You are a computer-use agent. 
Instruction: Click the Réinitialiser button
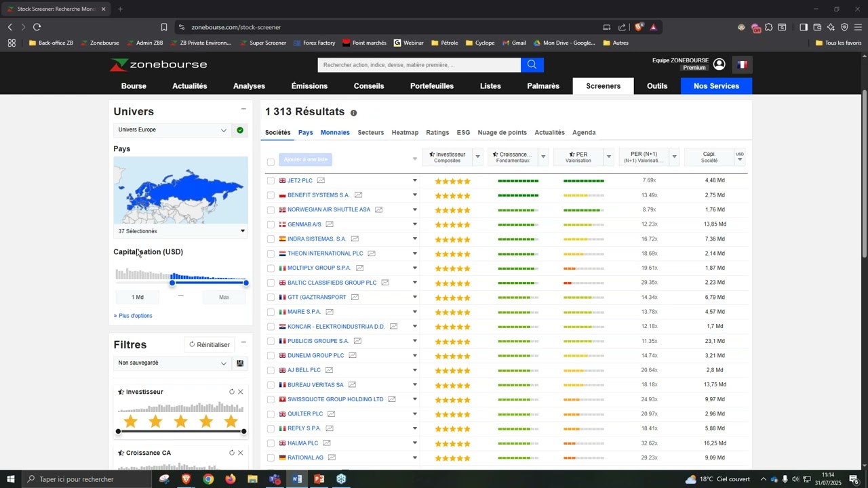(210, 344)
